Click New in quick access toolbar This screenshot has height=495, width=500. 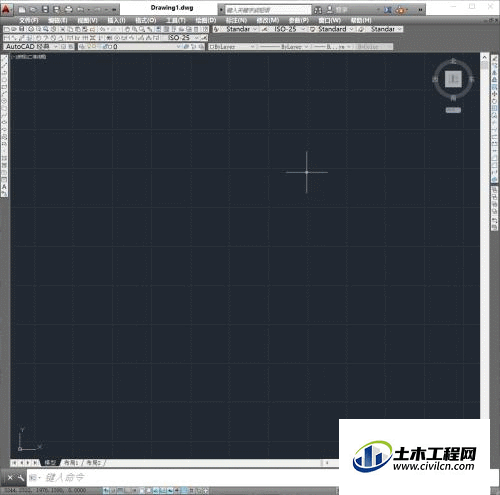(x=22, y=10)
